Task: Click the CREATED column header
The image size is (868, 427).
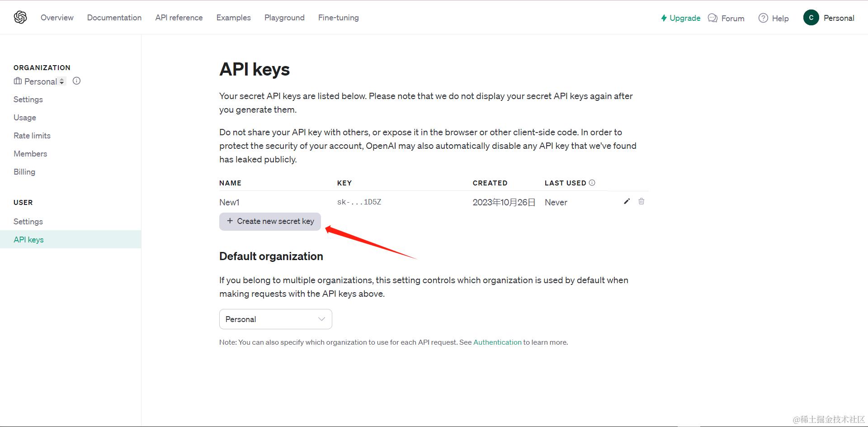Action: tap(490, 183)
